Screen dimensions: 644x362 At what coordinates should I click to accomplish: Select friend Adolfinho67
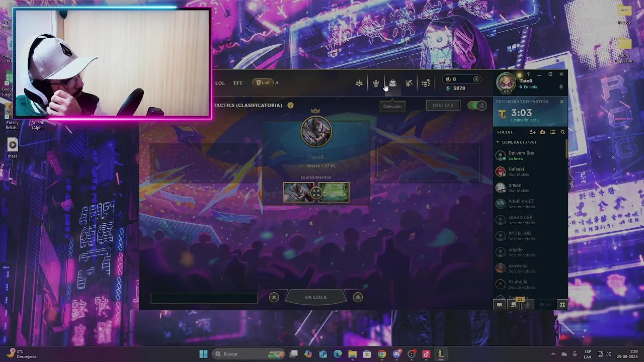tap(530, 204)
